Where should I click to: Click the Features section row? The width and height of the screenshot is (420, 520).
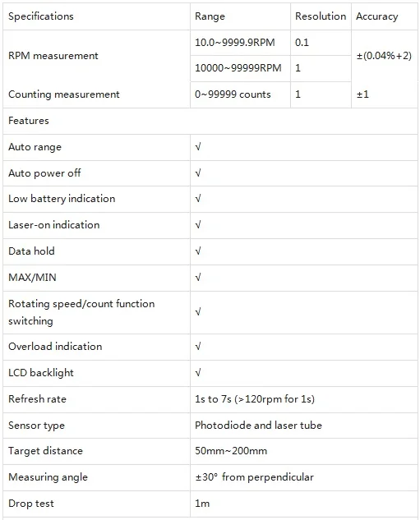[x=210, y=121]
